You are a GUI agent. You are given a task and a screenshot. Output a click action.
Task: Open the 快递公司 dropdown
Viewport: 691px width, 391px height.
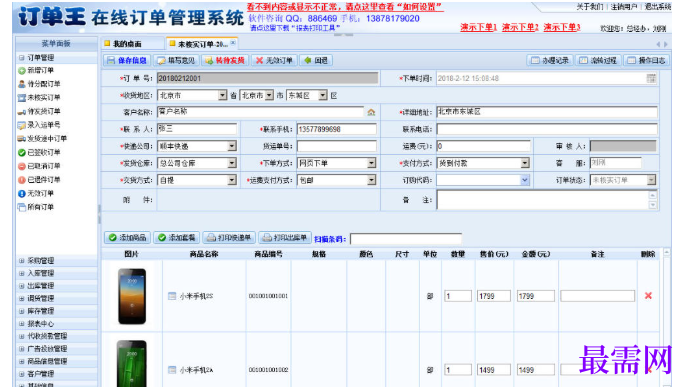[232, 146]
